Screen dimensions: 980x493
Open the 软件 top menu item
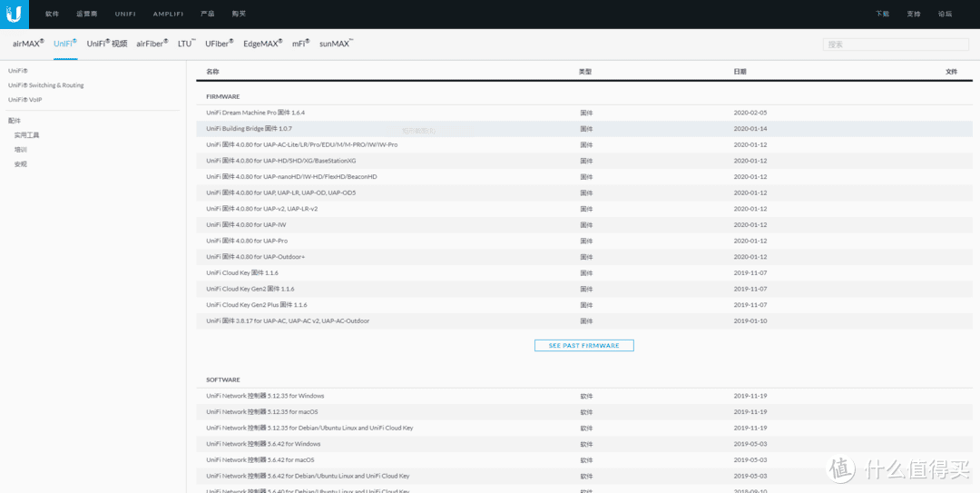52,15
